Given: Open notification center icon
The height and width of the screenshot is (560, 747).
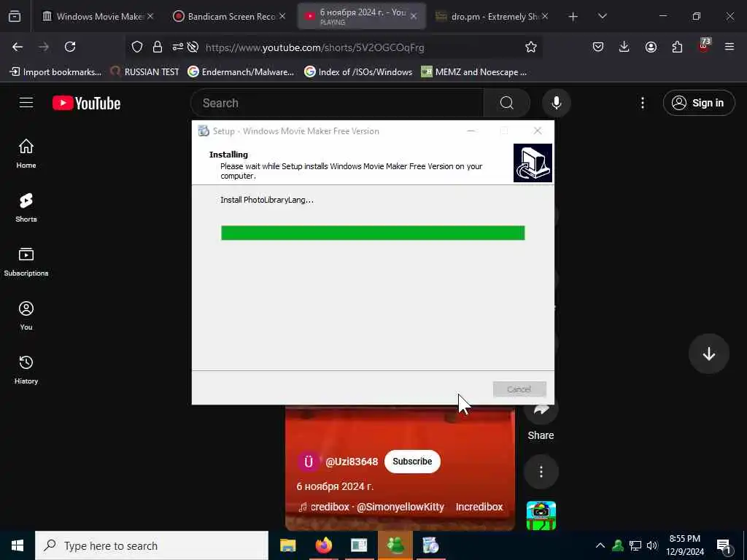Looking at the screenshot, I should [724, 546].
